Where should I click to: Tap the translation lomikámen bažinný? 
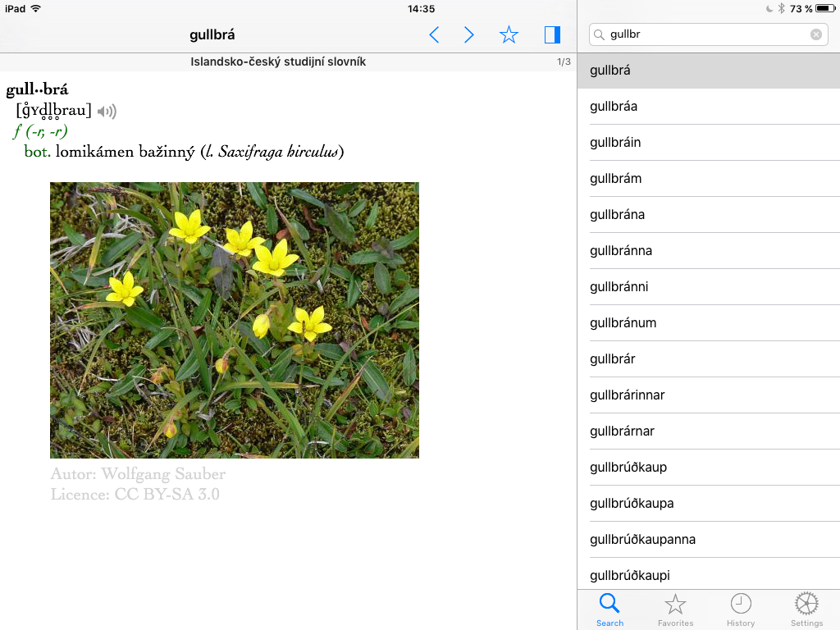[125, 152]
